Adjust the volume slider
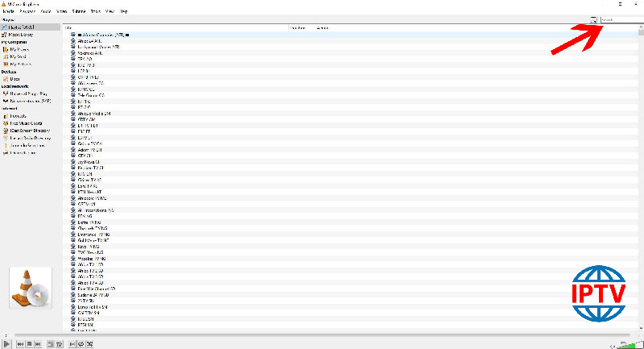Screen dimensions: 644x349 [x=627, y=344]
